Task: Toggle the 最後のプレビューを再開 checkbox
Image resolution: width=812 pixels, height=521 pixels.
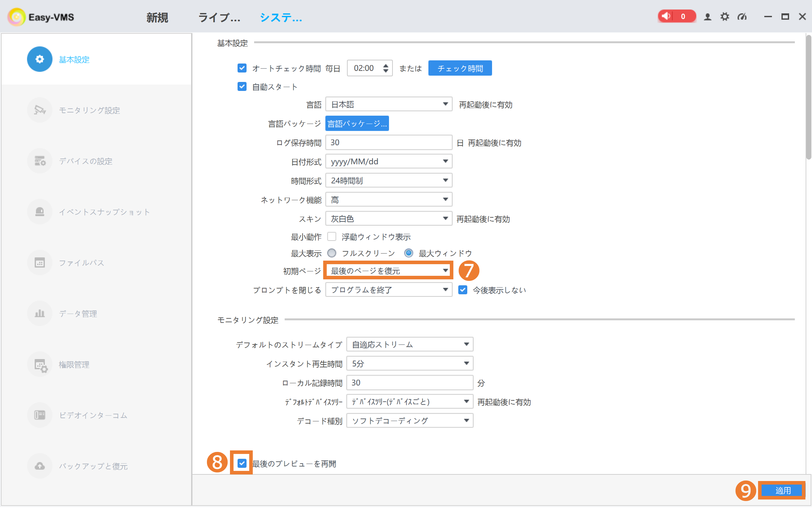Action: (242, 463)
